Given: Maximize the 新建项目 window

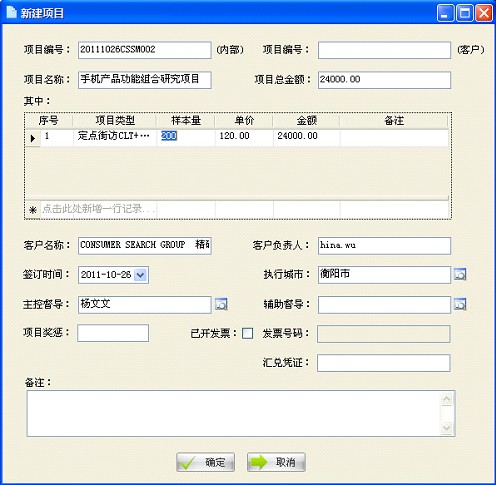Looking at the screenshot, I should [465, 13].
